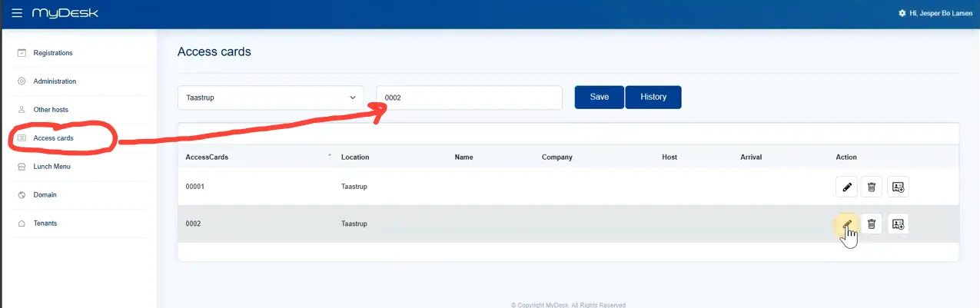Image resolution: width=980 pixels, height=308 pixels.
Task: Click the Arrival column header
Action: coord(751,157)
